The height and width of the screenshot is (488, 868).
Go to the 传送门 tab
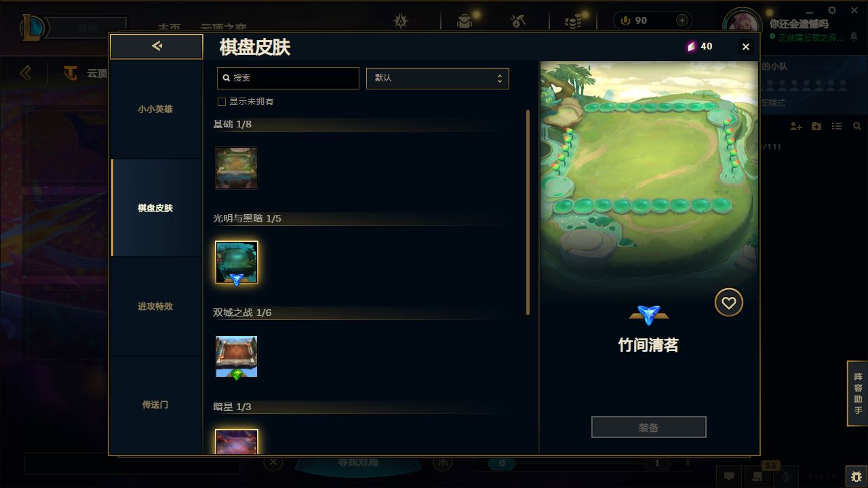coord(155,405)
